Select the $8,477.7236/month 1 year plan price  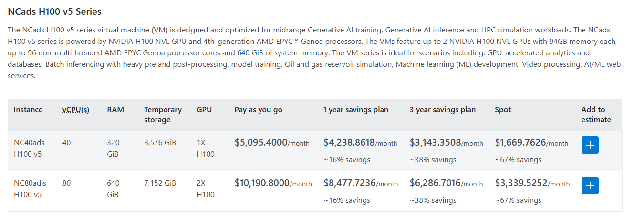coord(360,183)
